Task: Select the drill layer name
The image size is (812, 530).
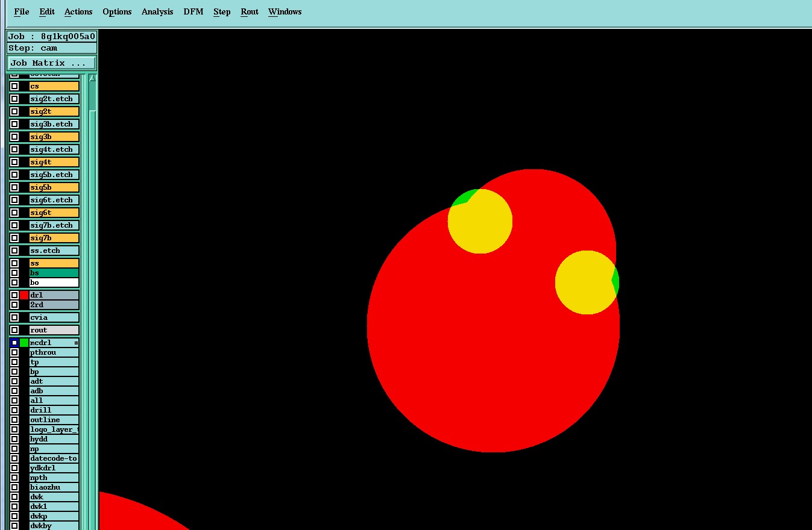Action: click(x=54, y=410)
